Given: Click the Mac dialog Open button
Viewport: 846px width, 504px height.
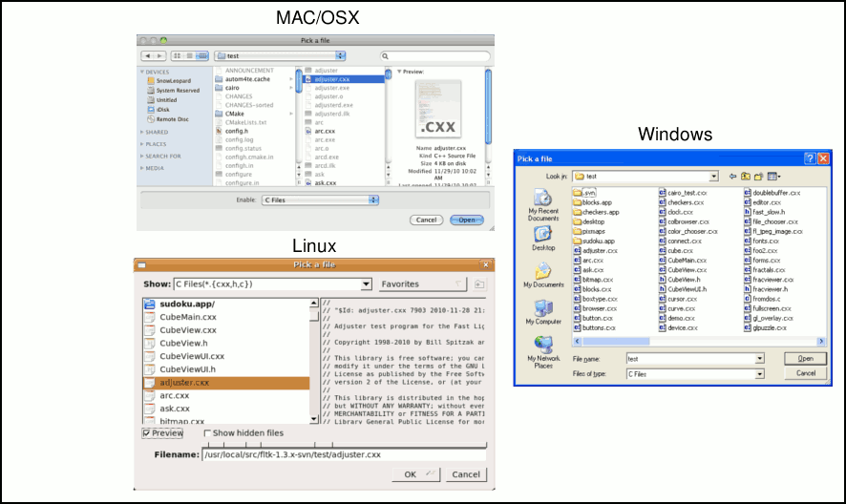Looking at the screenshot, I should point(466,220).
